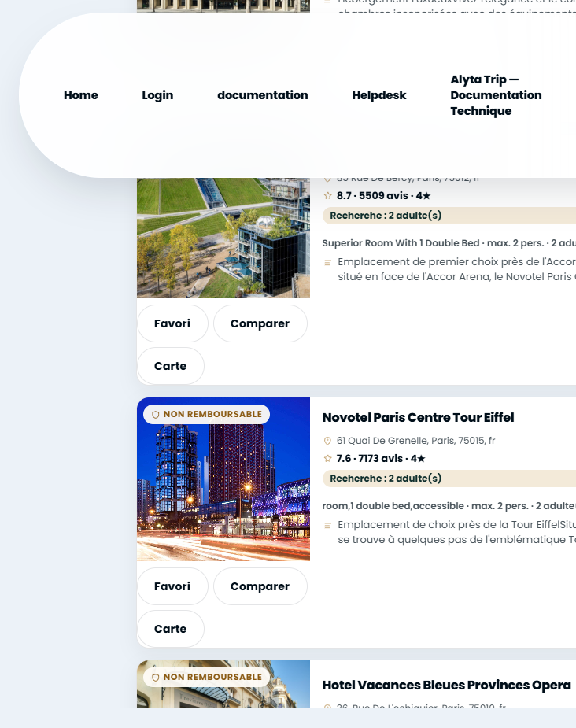Click the aerial park hotel photo
The image size is (576, 728).
tap(223, 238)
